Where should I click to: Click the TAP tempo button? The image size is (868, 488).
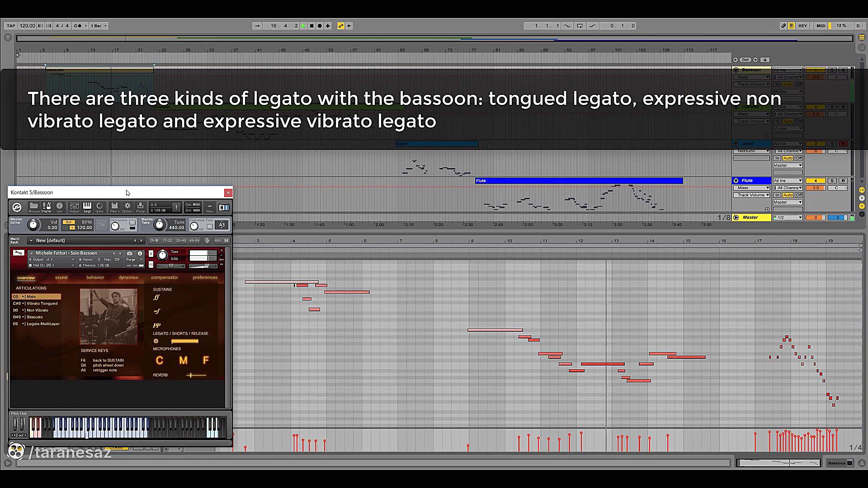(x=10, y=26)
